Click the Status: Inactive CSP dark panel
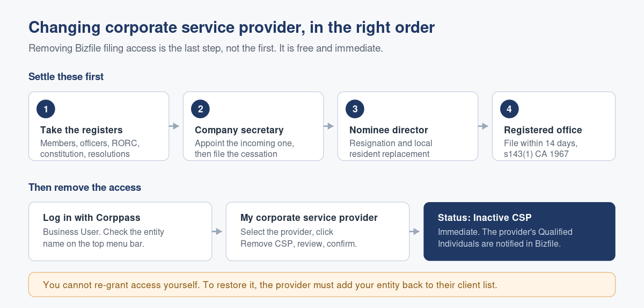Viewport: 644px width, 308px height. coord(519,232)
